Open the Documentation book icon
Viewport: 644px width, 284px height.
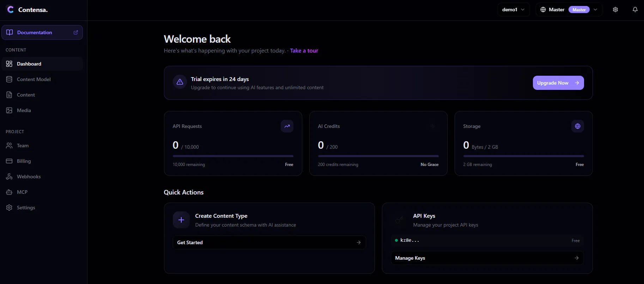[x=10, y=32]
